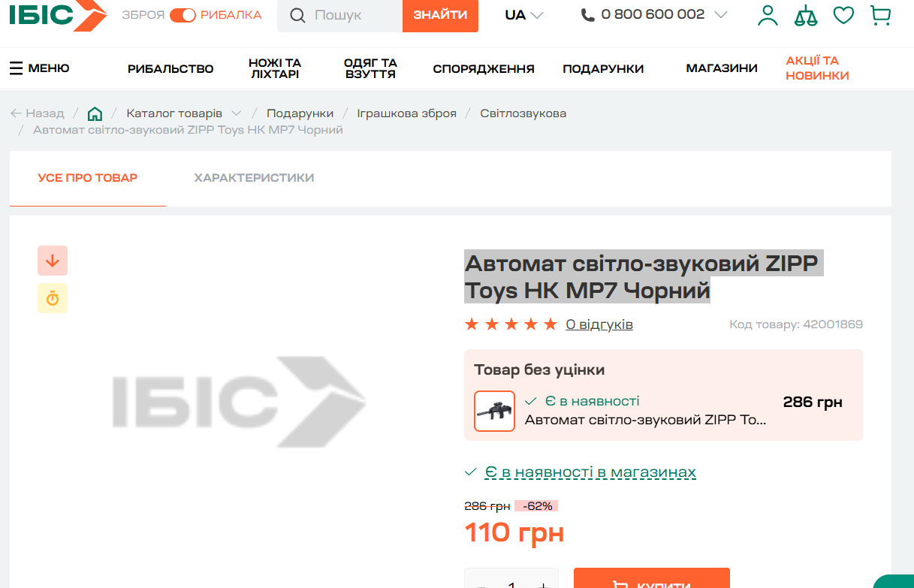Click the ЗНАЙТИ search button

[x=440, y=15]
